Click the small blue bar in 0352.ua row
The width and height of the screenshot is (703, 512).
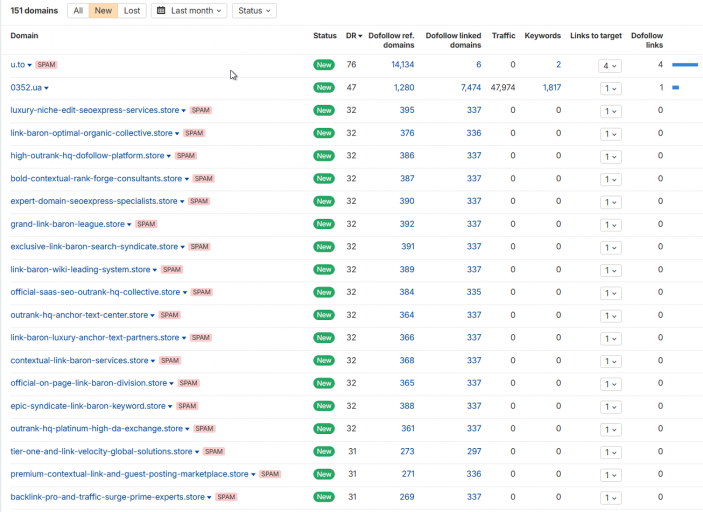click(x=675, y=87)
